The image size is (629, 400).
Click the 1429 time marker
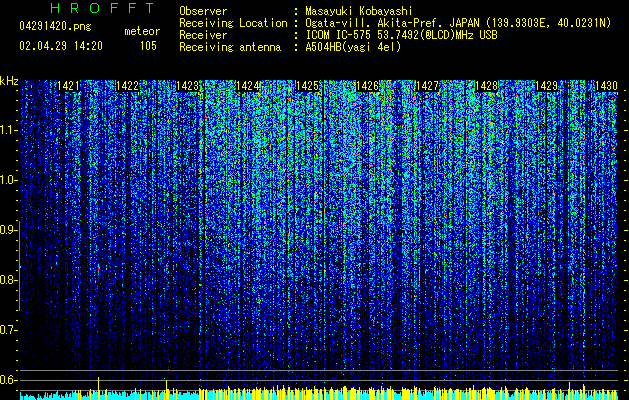tap(547, 86)
